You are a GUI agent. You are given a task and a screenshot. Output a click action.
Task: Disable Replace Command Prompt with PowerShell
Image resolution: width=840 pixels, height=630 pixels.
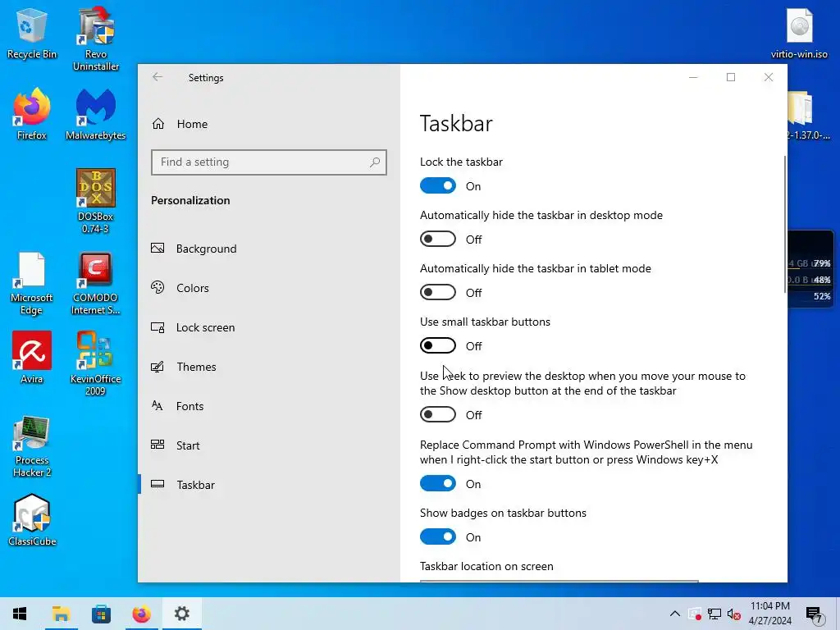(438, 484)
